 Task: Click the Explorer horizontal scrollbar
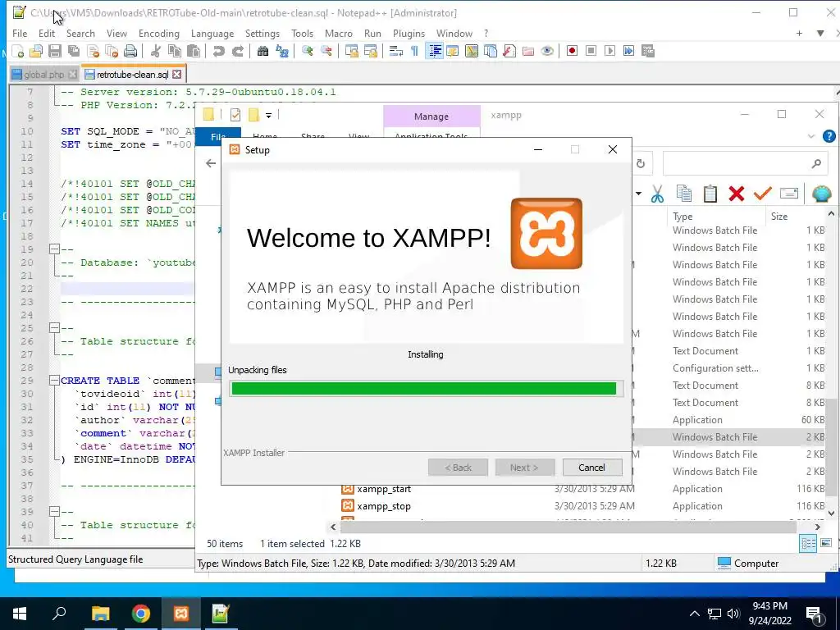coord(569,527)
